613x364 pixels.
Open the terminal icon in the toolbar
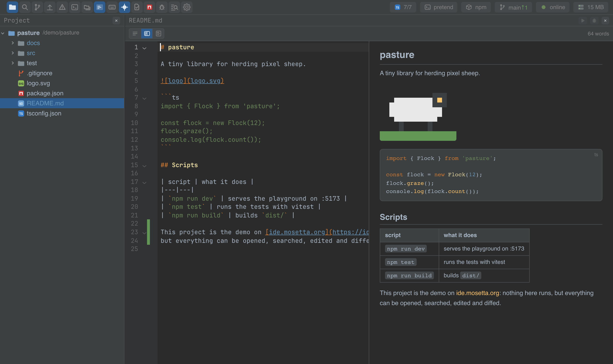[x=75, y=7]
